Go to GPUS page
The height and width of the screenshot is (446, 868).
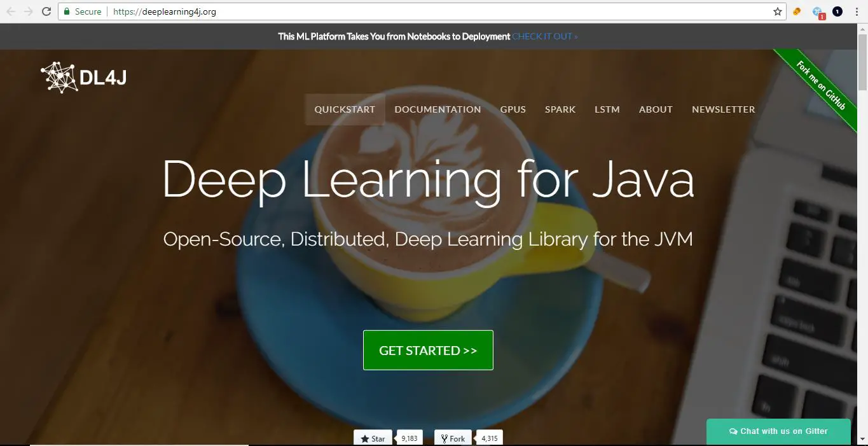[513, 109]
